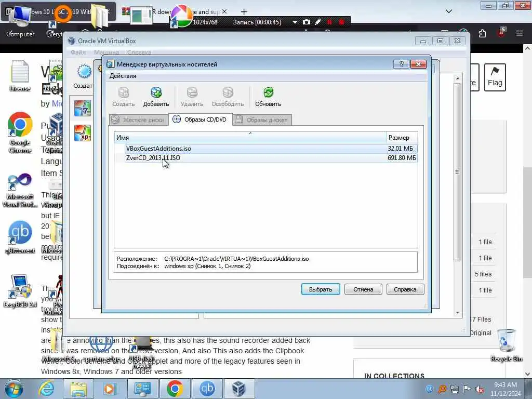Open Internet Explorer from the taskbar
This screenshot has width=532, height=399.
(46, 389)
